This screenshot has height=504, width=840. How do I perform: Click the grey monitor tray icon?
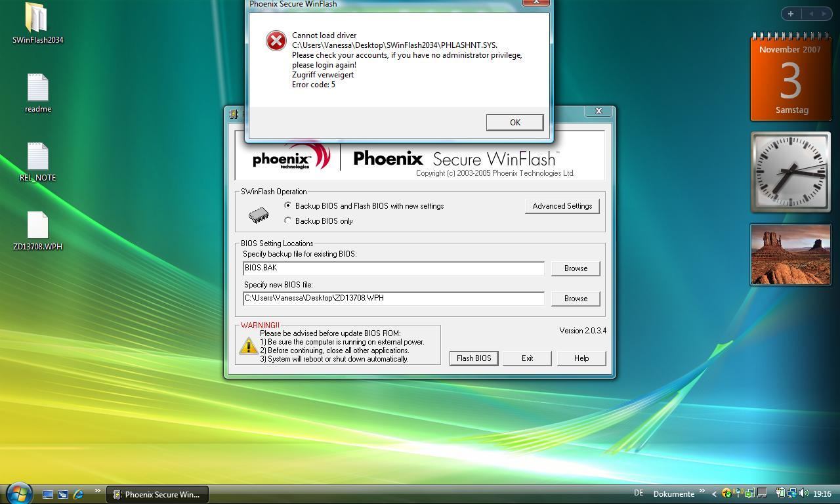[762, 493]
